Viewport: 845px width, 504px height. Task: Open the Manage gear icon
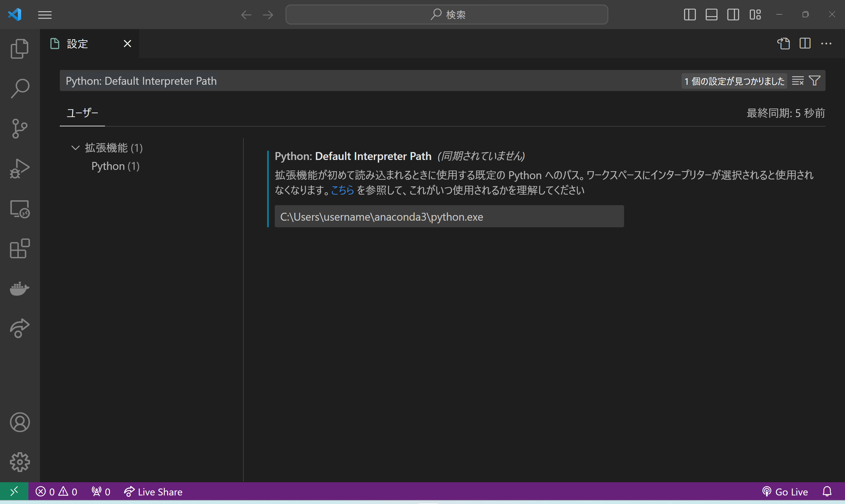[19, 462]
